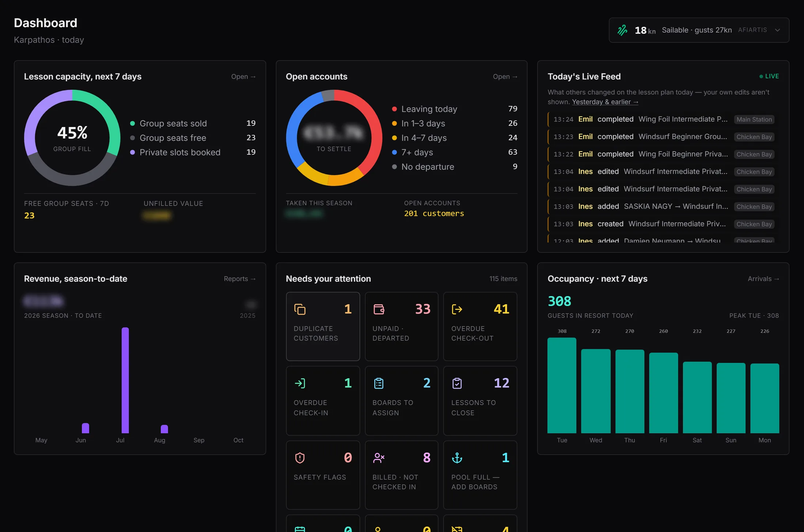Open Reports from the Revenue panel

coord(240,279)
